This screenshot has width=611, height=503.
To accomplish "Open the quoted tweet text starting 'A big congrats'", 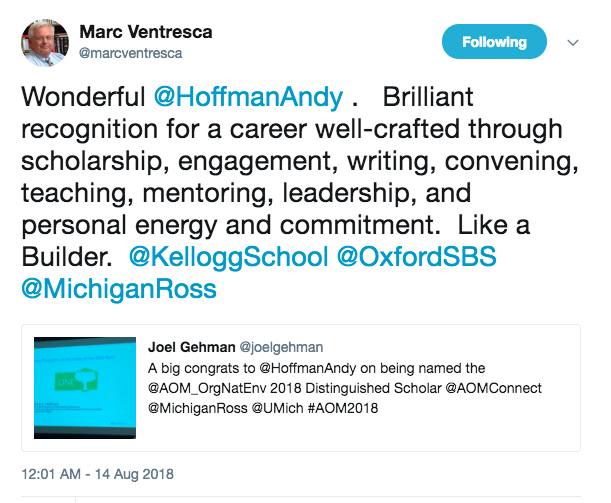I will coord(344,388).
